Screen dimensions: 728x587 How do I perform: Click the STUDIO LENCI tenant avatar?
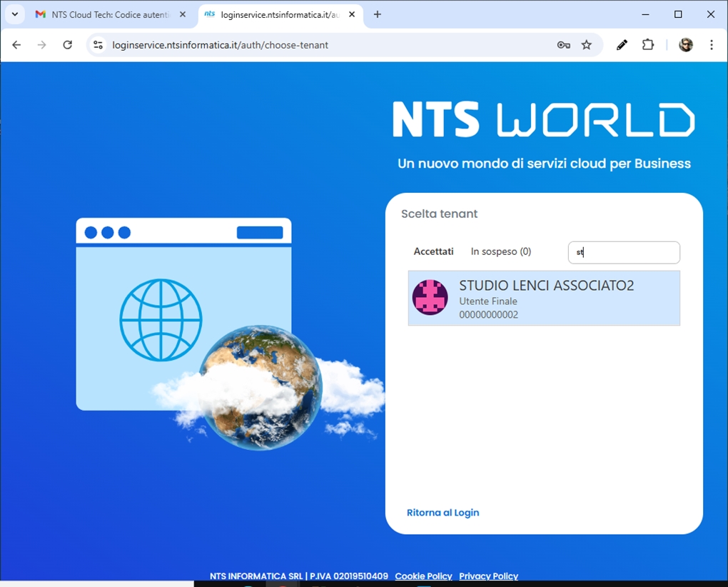point(430,297)
